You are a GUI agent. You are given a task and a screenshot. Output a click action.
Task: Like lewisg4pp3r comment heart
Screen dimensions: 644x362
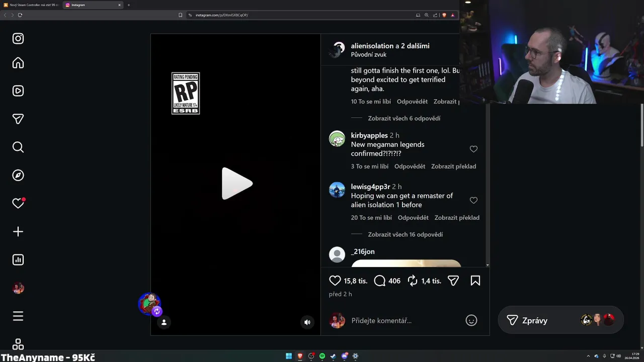(x=473, y=200)
